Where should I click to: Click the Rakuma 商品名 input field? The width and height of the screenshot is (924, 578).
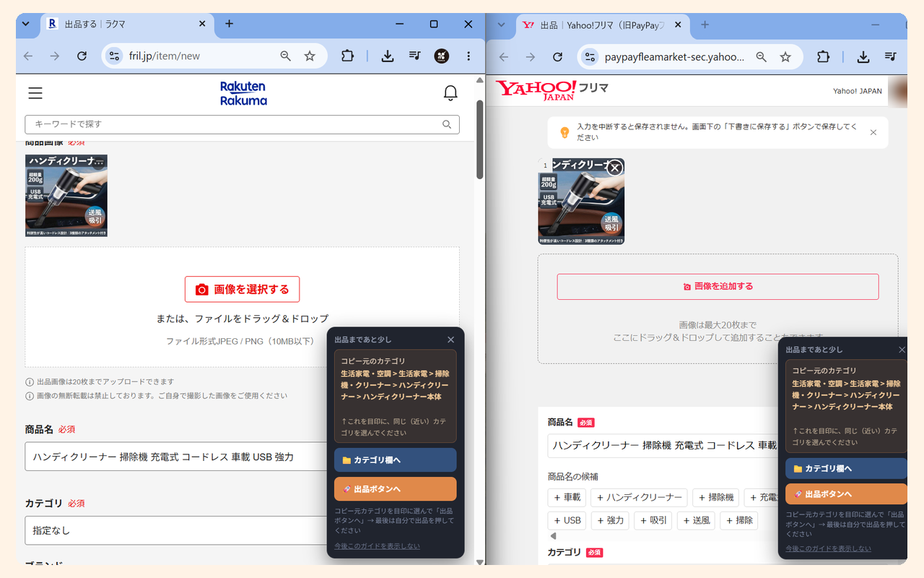pos(176,457)
